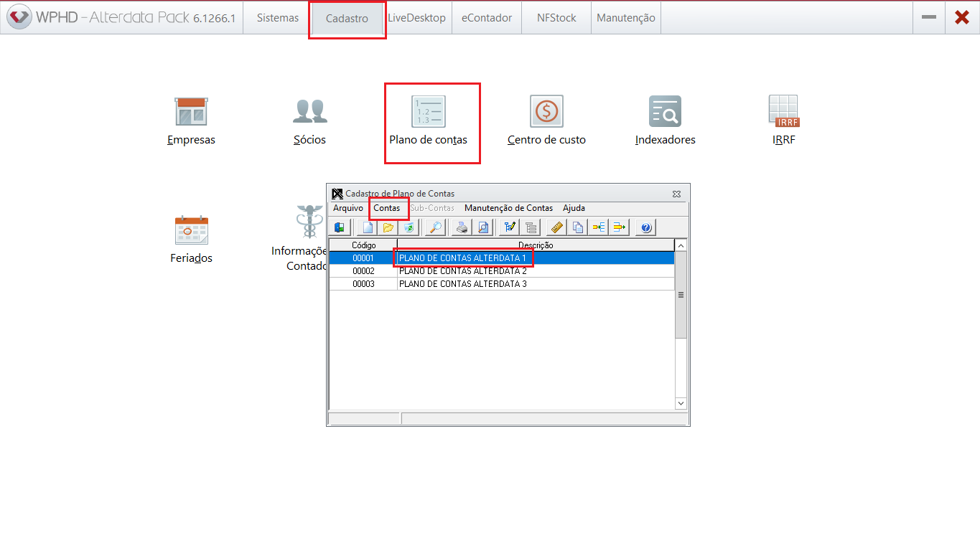Image resolution: width=980 pixels, height=533 pixels.
Task: Switch to the eContador tab
Action: pos(487,18)
